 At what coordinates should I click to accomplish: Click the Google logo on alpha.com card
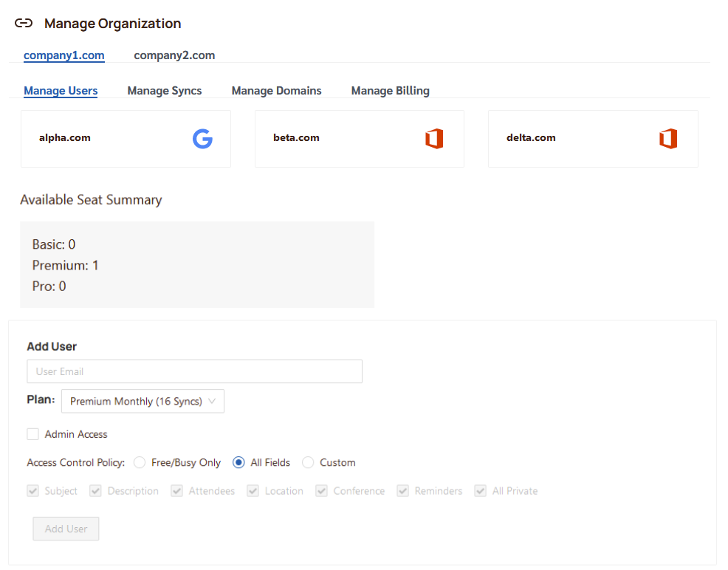(202, 138)
